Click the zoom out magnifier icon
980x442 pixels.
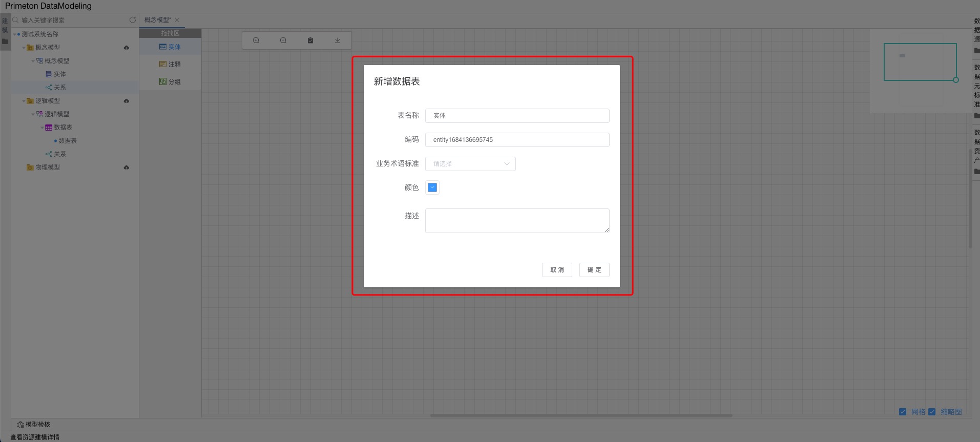[x=283, y=40]
